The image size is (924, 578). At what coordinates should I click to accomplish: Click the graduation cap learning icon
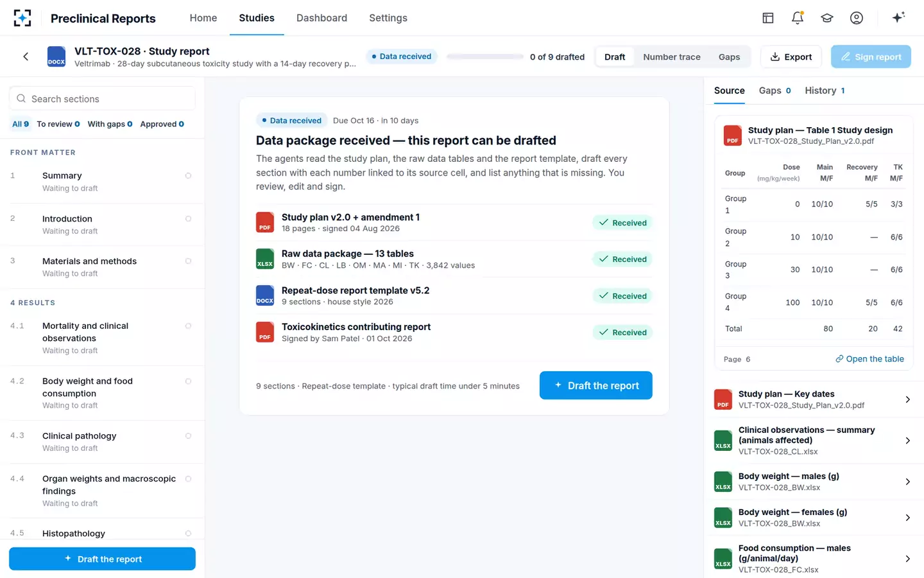coord(827,18)
